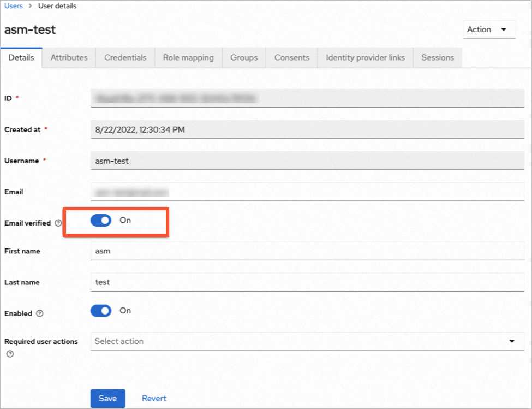Click the Email input field
The image size is (532, 409).
click(x=307, y=192)
